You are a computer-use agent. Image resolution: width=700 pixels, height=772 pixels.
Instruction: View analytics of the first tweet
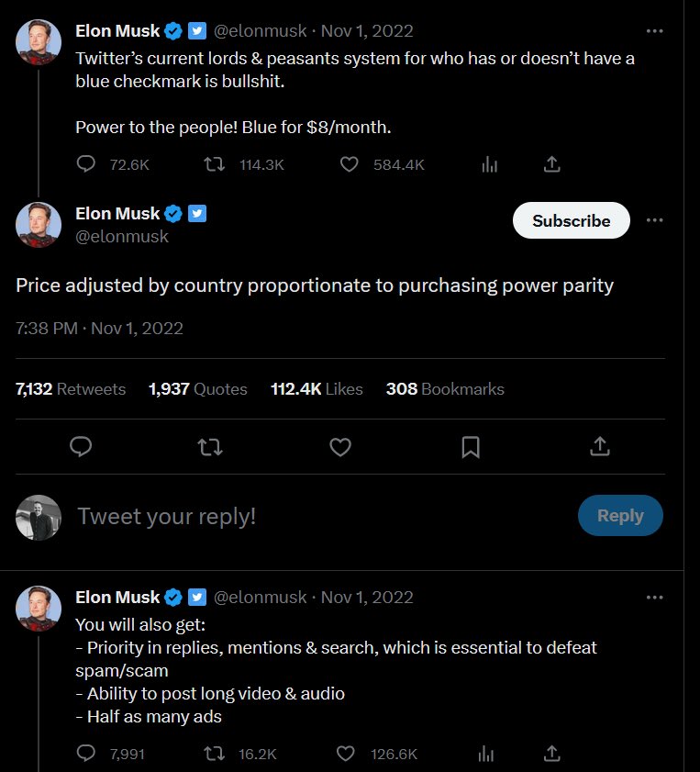point(490,164)
